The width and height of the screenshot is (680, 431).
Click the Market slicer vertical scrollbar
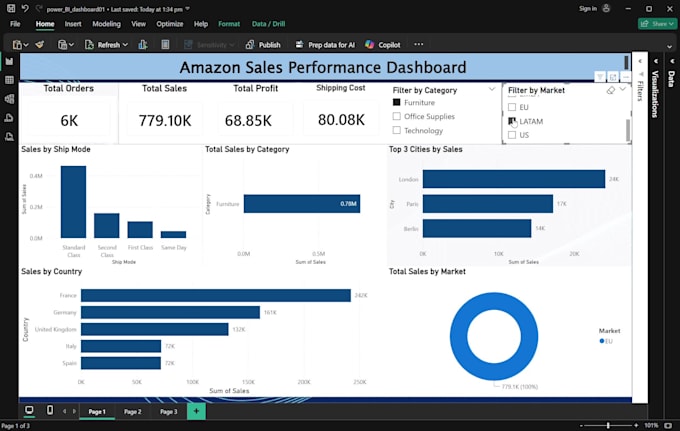628,130
